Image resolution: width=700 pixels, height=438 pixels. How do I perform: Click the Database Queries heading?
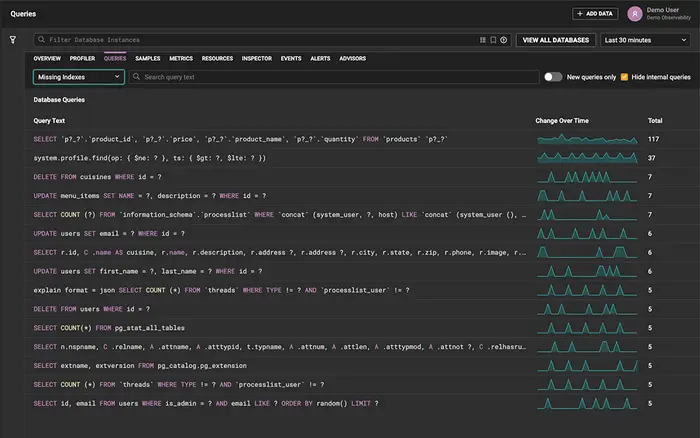coord(59,100)
